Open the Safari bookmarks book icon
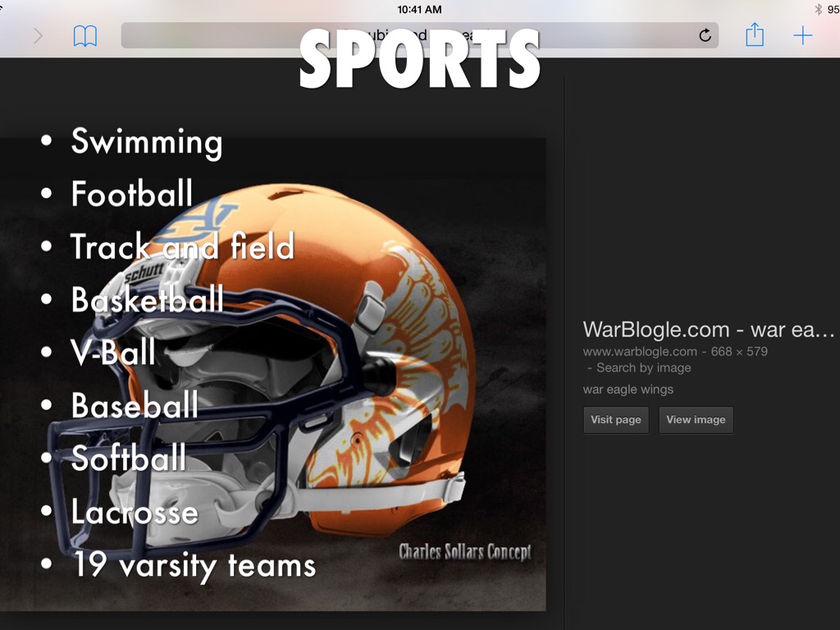Viewport: 840px width, 630px height. coord(85,35)
